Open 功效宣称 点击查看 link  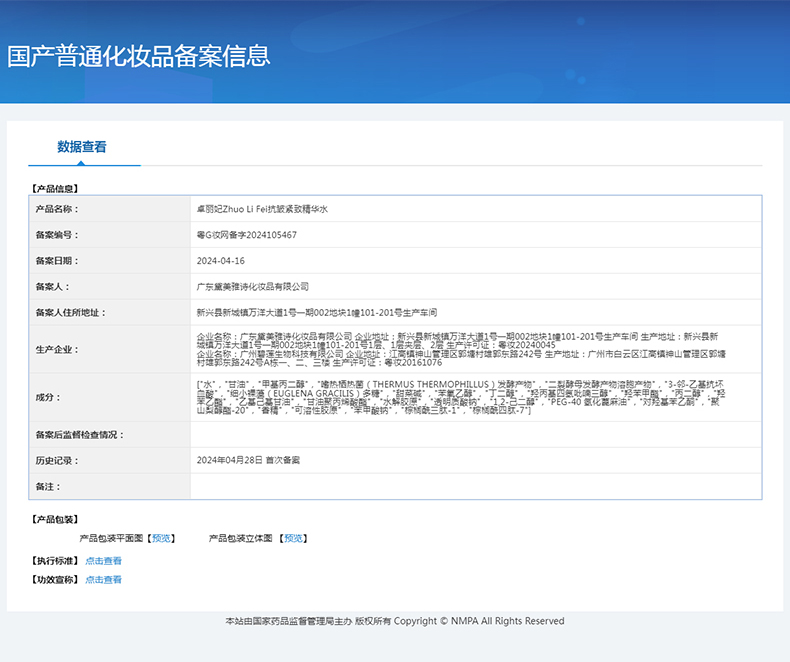tap(103, 579)
